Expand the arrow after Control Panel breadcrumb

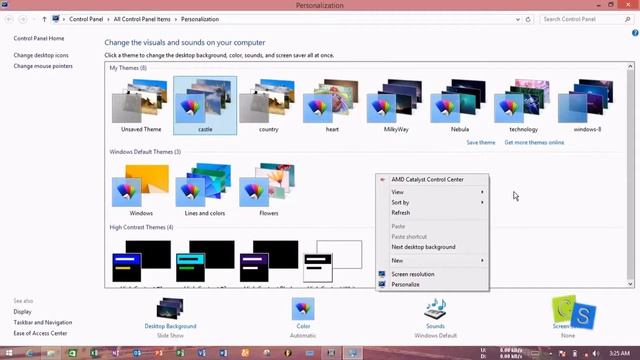pyautogui.click(x=108, y=19)
